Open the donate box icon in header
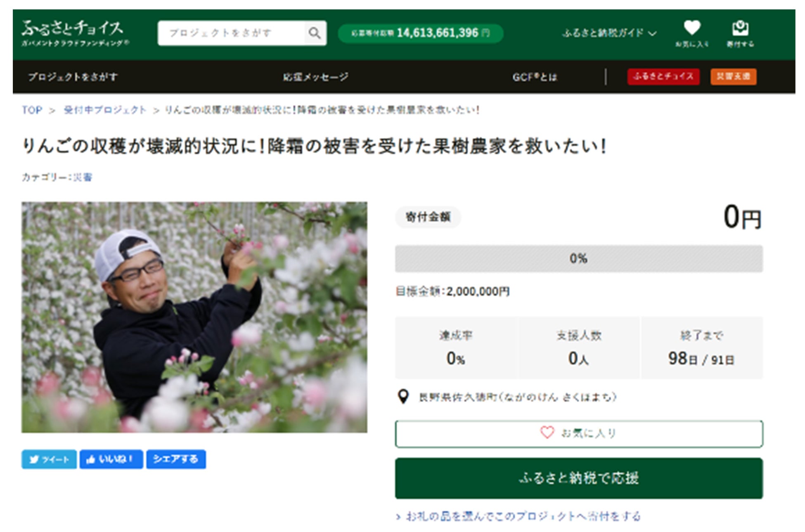Viewport: 805px width, 532px height. point(740,33)
